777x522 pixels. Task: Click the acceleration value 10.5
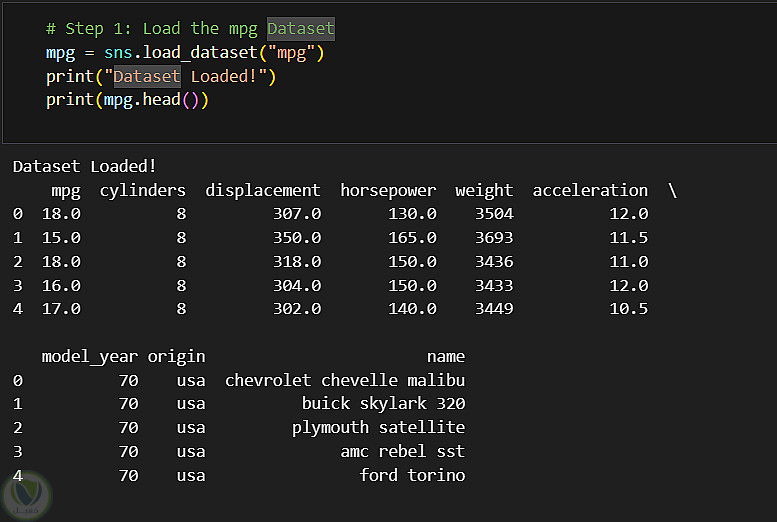click(x=628, y=309)
